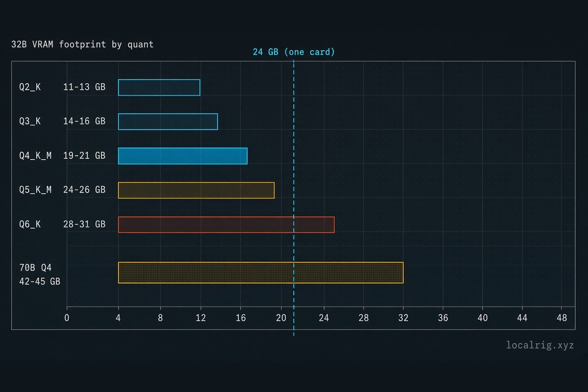588x392 pixels.
Task: Open the localrig.xyz credit
Action: (x=540, y=346)
